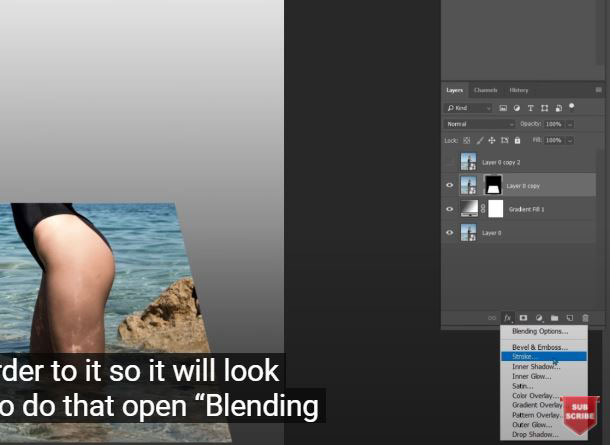
Task: Select Layer 0 copy 2 thumbnail
Action: click(468, 161)
